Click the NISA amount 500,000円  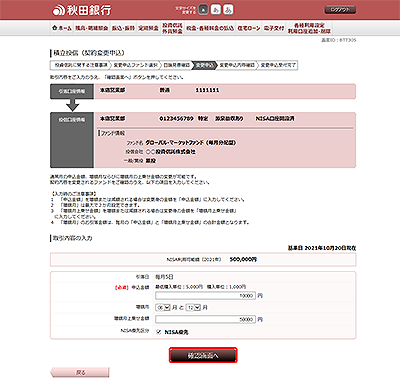243,259
